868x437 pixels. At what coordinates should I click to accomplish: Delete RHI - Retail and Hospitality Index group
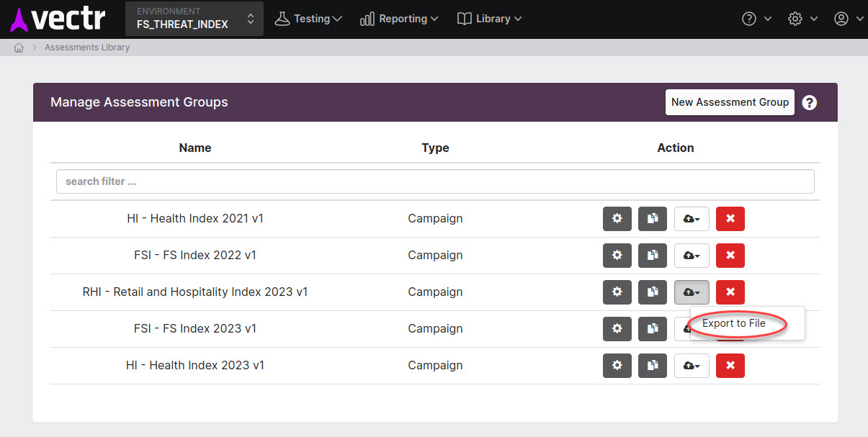click(x=730, y=292)
